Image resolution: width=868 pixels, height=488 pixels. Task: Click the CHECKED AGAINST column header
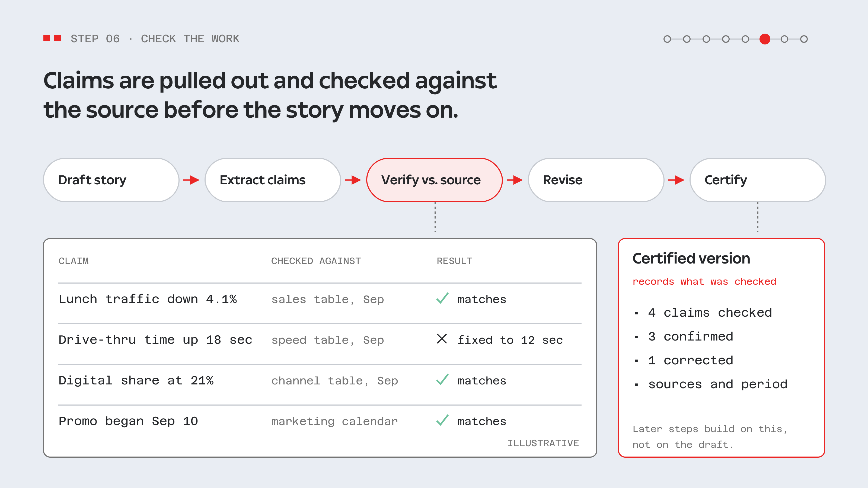coord(316,261)
